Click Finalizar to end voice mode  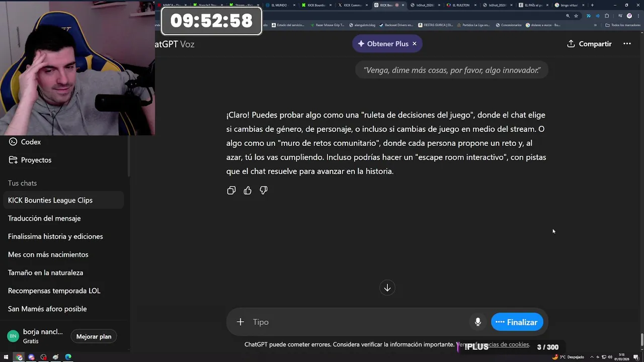(x=517, y=322)
